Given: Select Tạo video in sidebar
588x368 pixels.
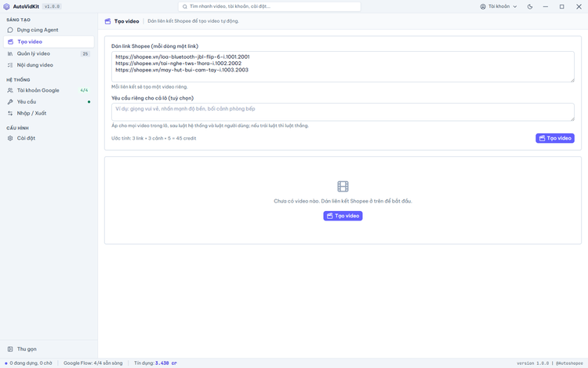Looking at the screenshot, I should pyautogui.click(x=49, y=42).
